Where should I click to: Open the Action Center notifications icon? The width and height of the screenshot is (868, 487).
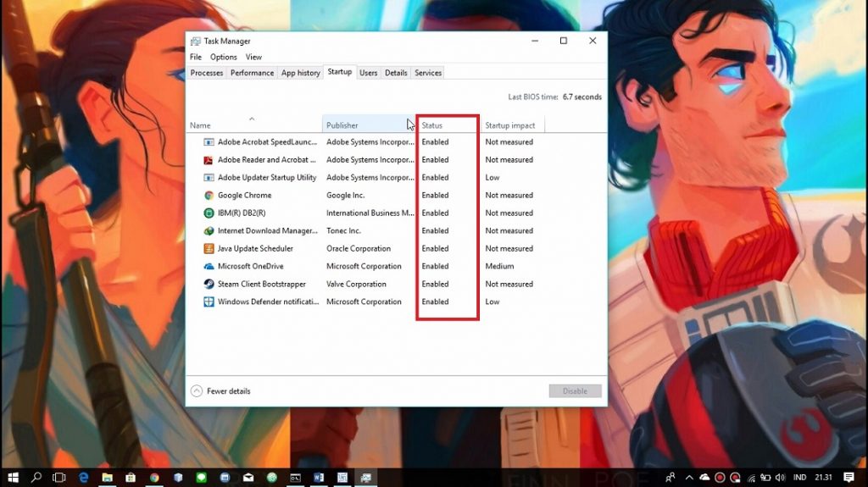849,478
